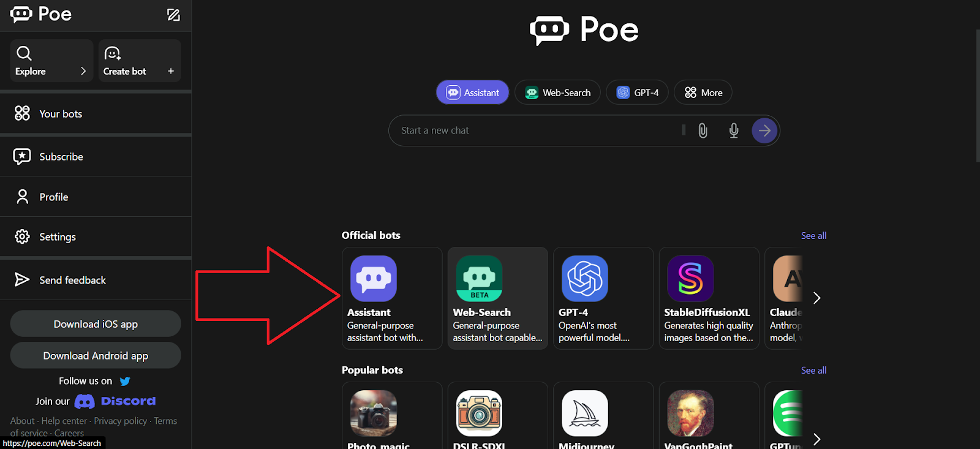980x449 pixels.
Task: Click the microphone voice input icon
Action: 734,130
